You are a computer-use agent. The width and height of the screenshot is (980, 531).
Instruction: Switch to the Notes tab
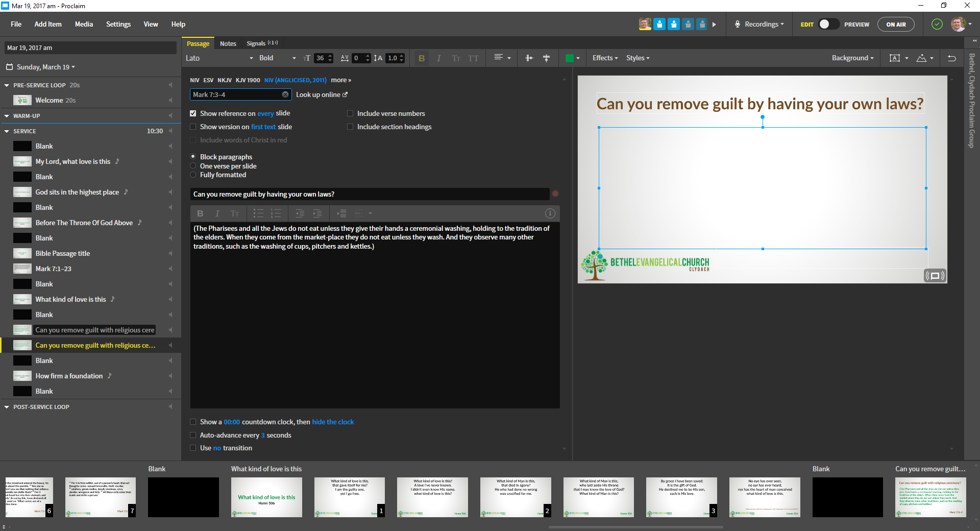228,44
